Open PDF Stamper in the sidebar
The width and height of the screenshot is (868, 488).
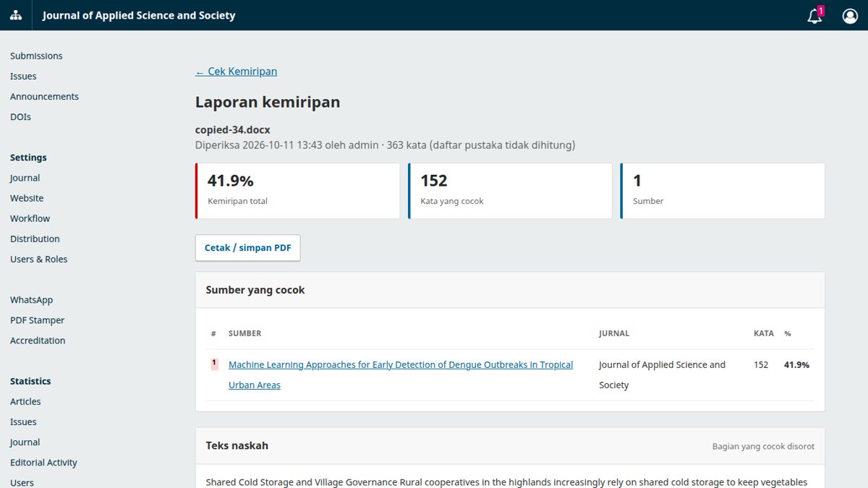[x=37, y=320]
